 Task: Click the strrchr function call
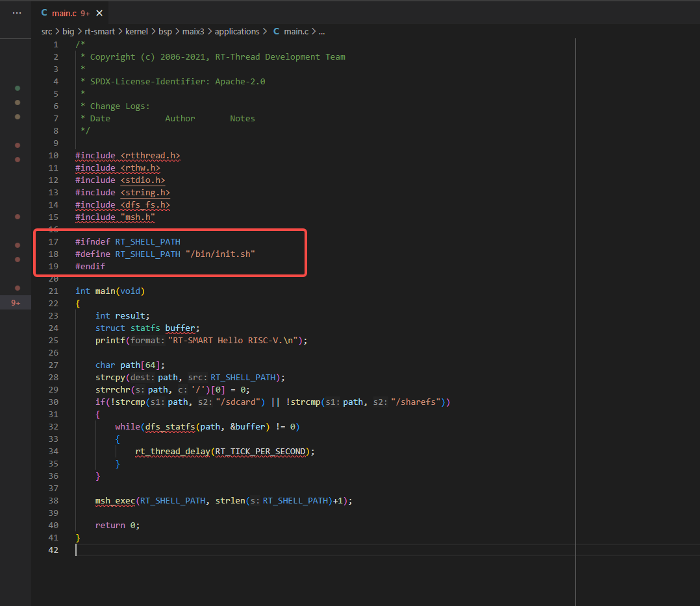[x=113, y=390]
